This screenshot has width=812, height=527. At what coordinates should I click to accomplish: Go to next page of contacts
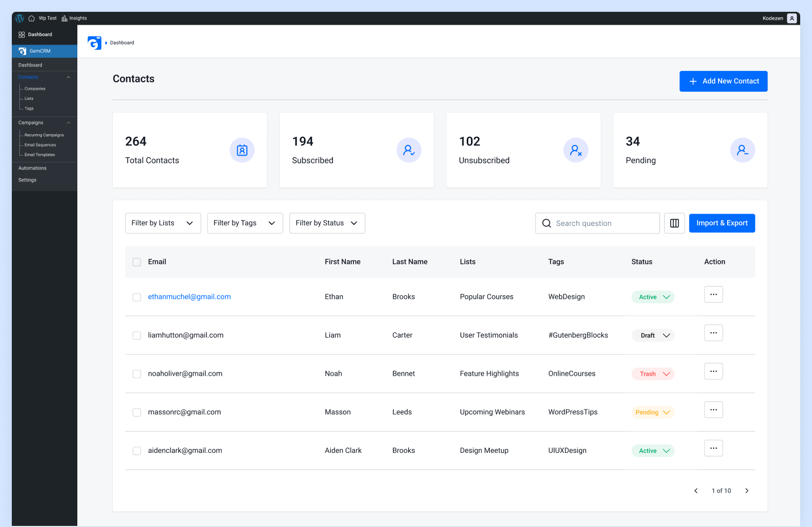click(747, 491)
